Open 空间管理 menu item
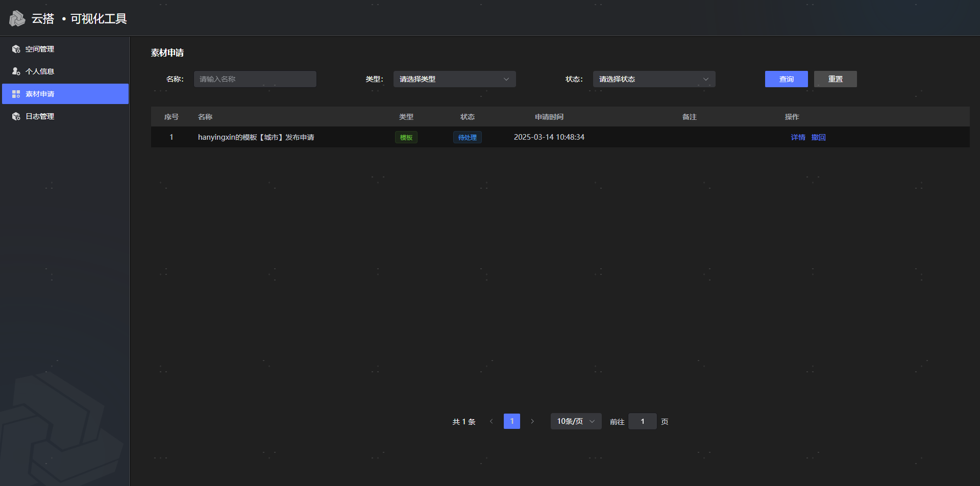The image size is (980, 486). click(40, 49)
